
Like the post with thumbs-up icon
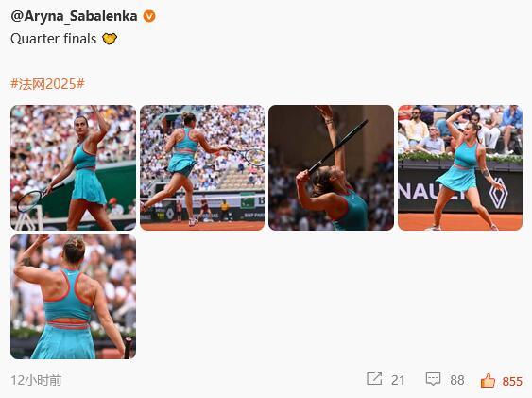[488, 380]
